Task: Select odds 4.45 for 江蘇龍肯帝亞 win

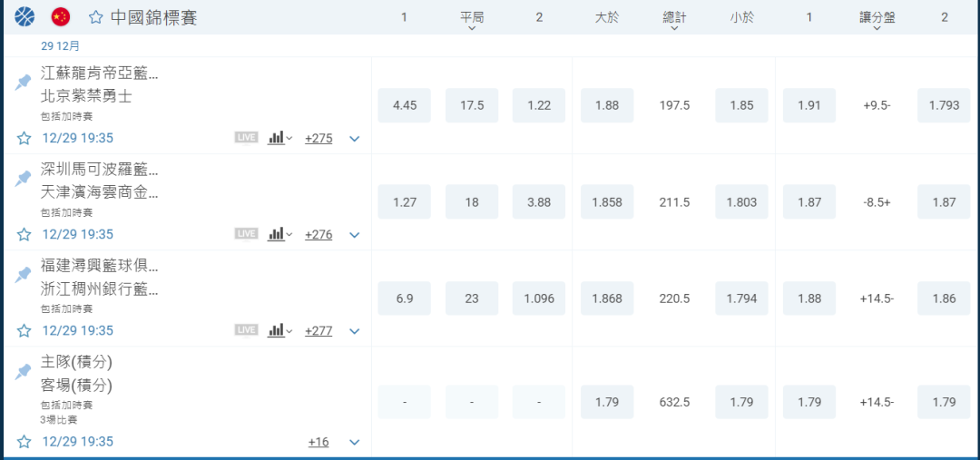Action: 405,105
